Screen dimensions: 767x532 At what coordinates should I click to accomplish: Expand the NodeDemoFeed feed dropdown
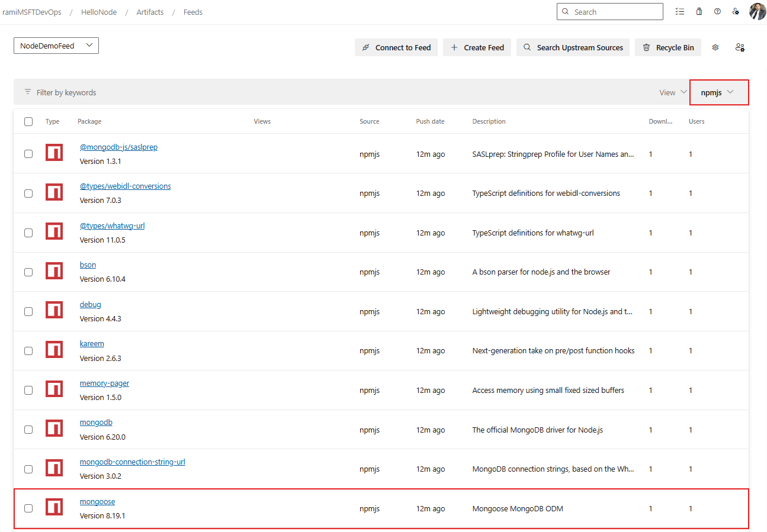coord(56,46)
